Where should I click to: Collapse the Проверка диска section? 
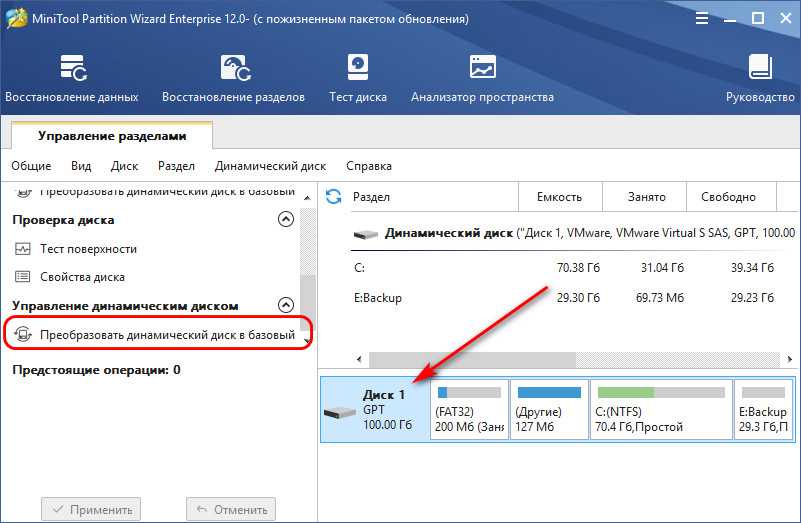click(285, 220)
